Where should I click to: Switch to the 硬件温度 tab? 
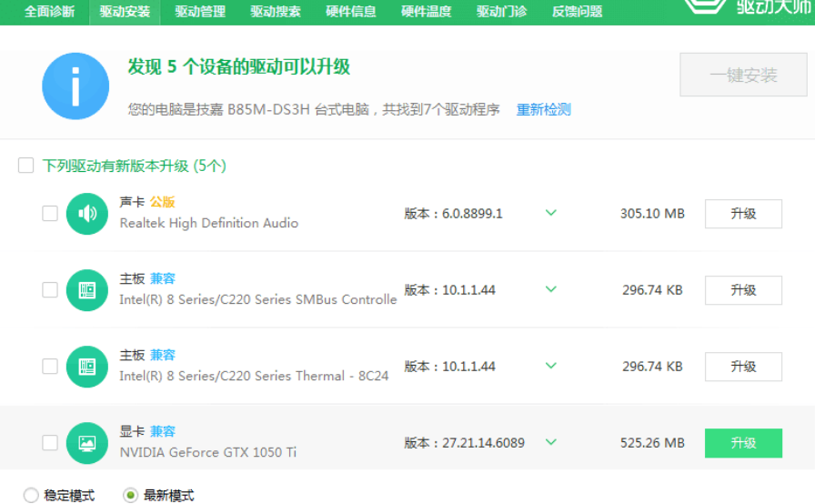point(426,12)
